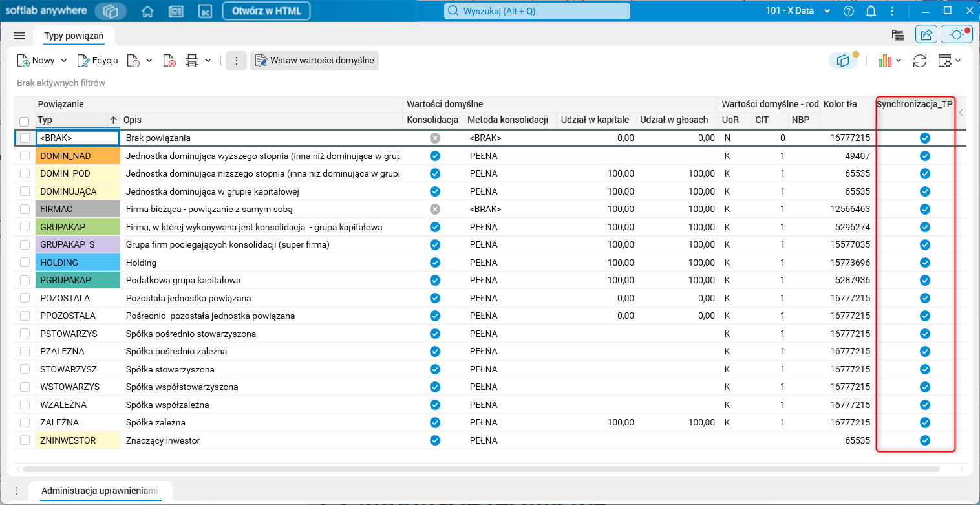Click the share/export icon button
Viewport: 980px width, 505px height.
(x=926, y=35)
